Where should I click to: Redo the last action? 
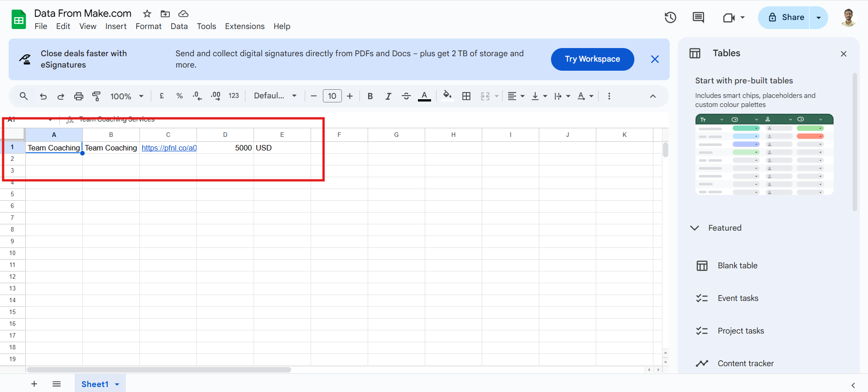coord(61,96)
